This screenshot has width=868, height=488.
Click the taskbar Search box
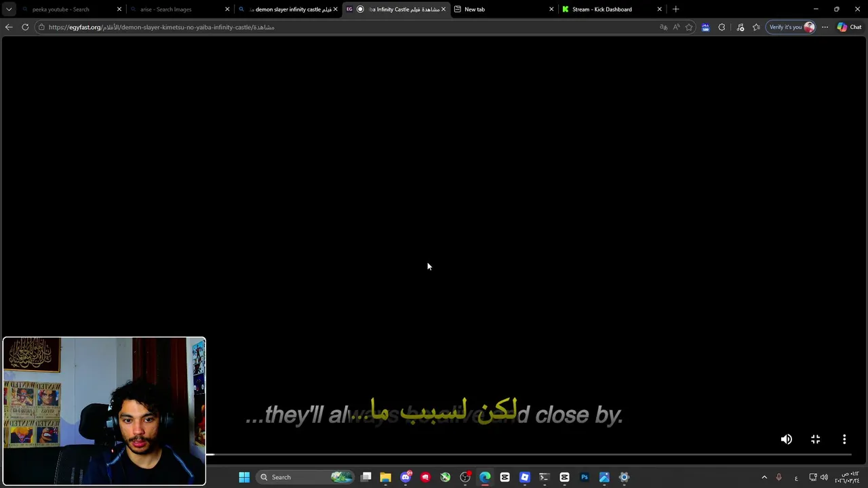pyautogui.click(x=305, y=477)
